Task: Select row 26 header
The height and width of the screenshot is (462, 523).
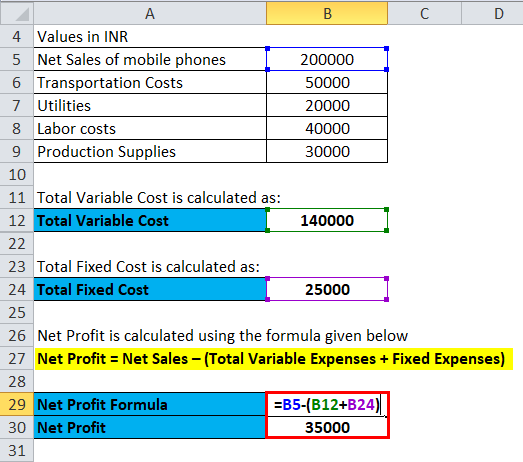Action: (17, 336)
